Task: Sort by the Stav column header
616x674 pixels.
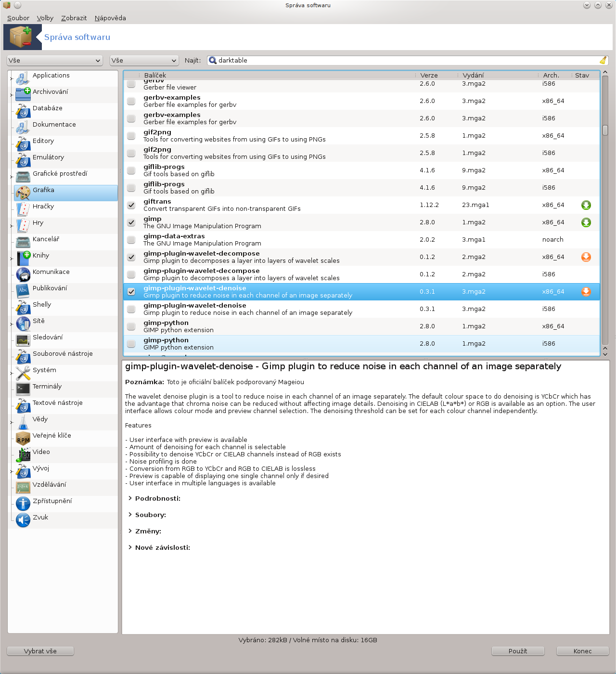Action: [586, 75]
